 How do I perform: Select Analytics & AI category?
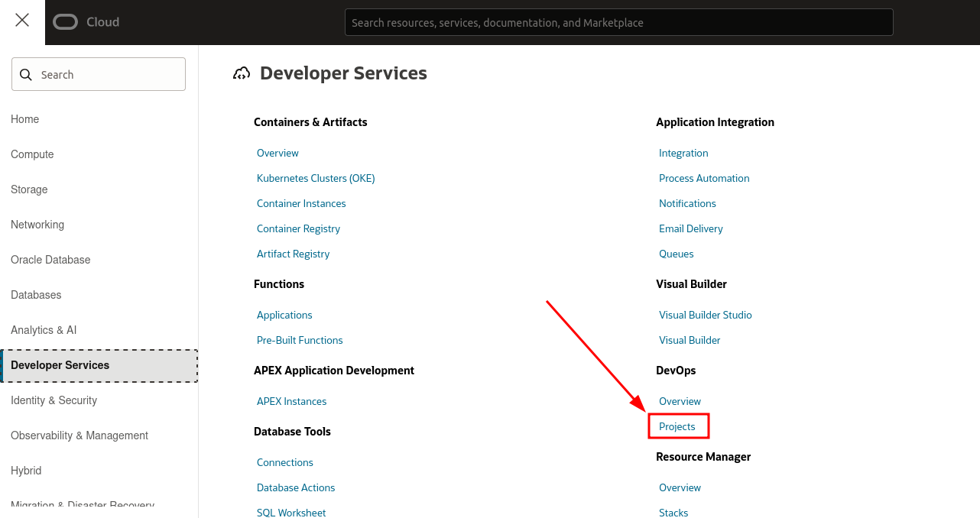point(44,330)
